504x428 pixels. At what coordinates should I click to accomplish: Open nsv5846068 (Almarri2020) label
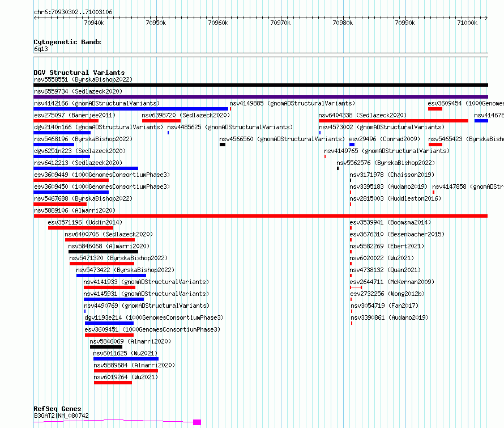[109, 246]
